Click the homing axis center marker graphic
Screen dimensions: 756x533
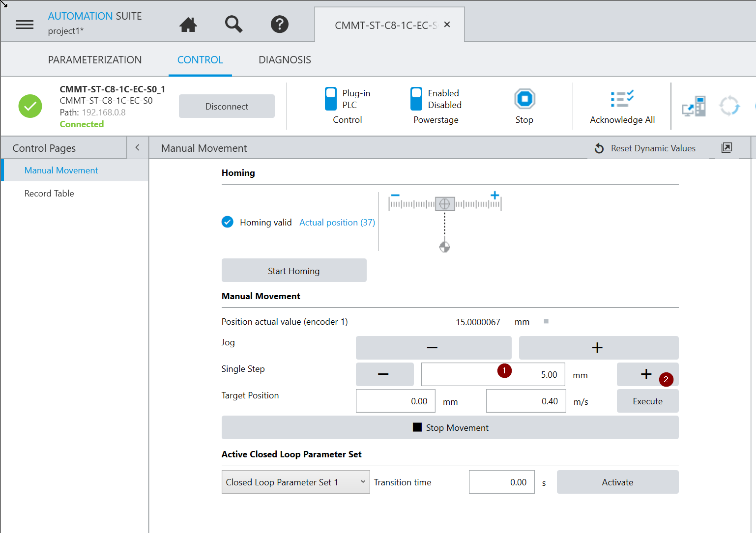[x=445, y=203]
